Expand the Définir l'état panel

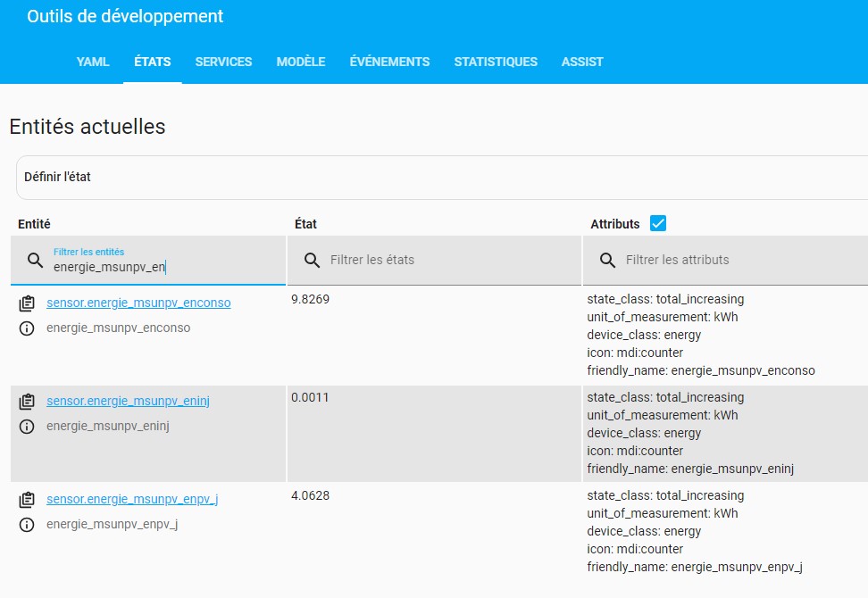[442, 177]
